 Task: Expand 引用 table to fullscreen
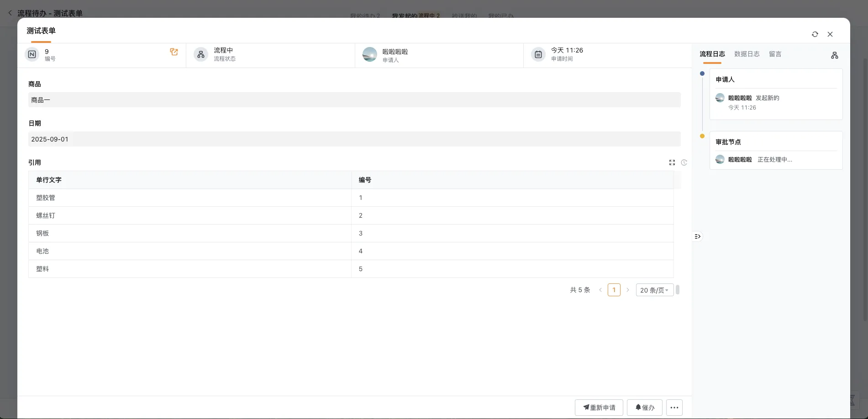tap(672, 162)
